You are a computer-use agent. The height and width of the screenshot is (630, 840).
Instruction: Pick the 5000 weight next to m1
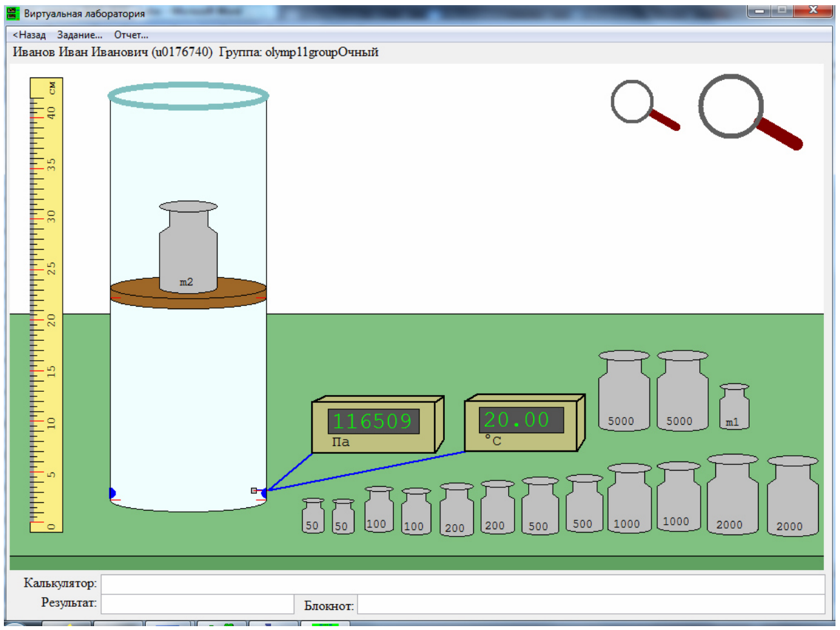(682, 391)
